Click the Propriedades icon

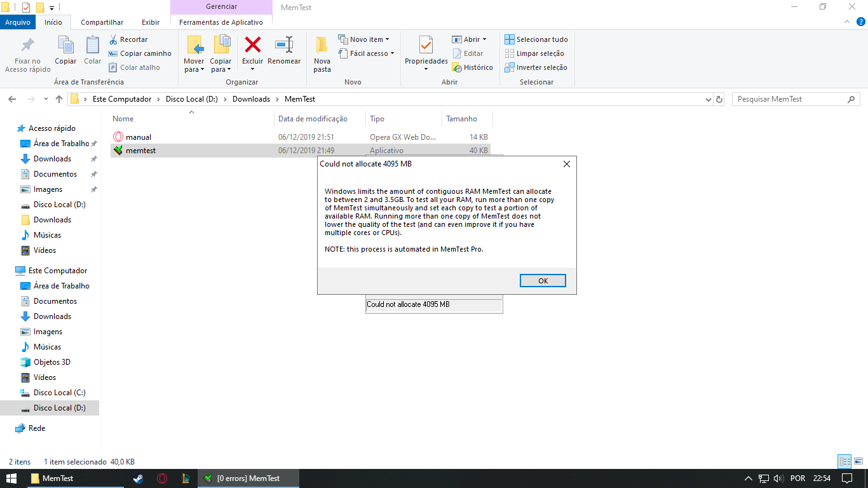click(x=426, y=45)
